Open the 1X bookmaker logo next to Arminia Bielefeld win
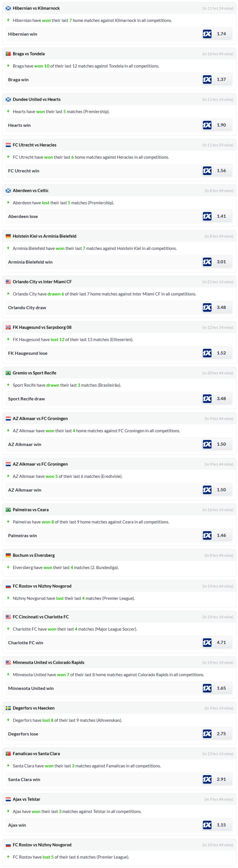Screen dimensions: 238x868 coord(207,262)
